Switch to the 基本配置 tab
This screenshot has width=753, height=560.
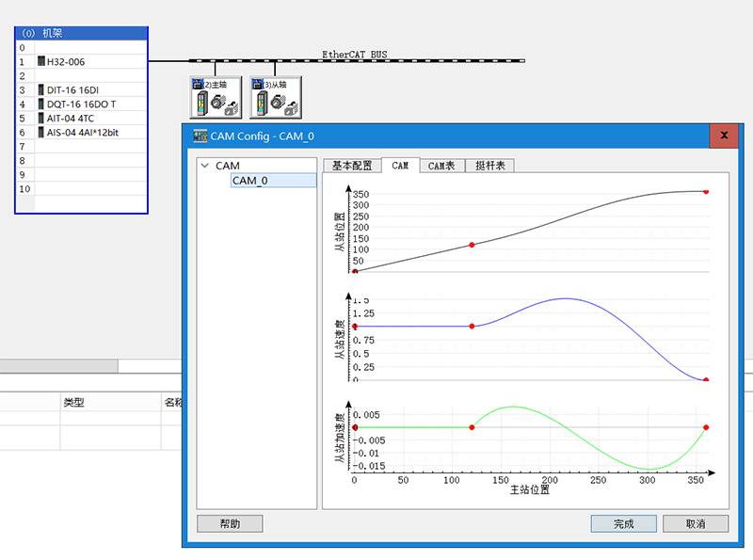(x=352, y=166)
